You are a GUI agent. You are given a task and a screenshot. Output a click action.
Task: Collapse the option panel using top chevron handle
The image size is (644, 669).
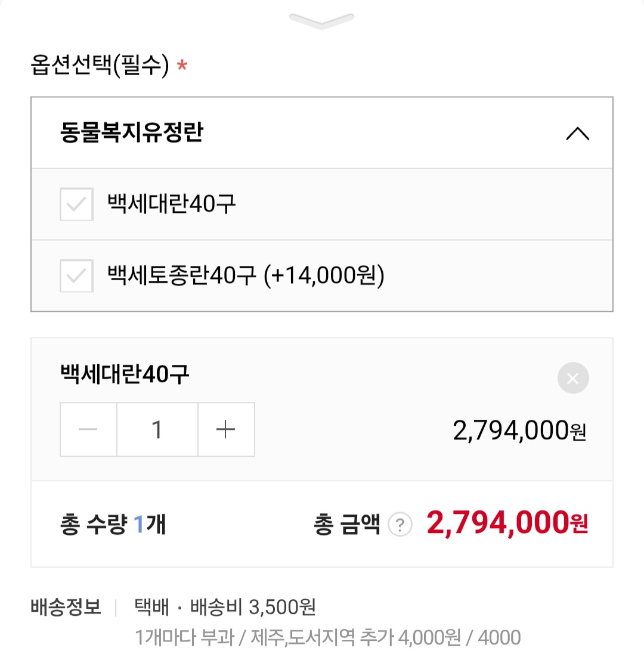[x=322, y=21]
